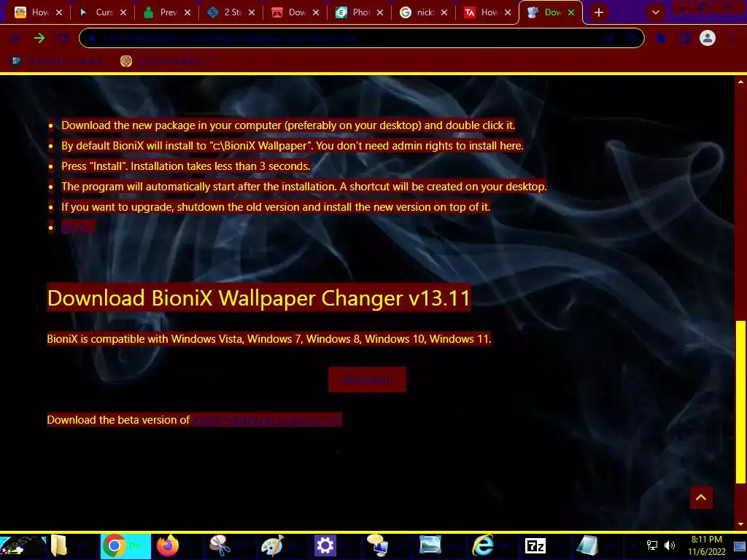747x560 pixels.
Task: Open Settings gear in the taskbar
Action: pos(325,546)
